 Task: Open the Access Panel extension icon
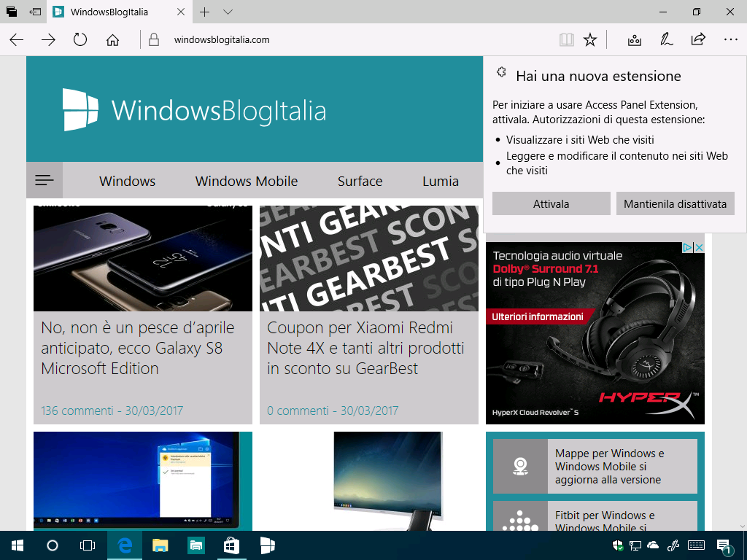pos(635,39)
